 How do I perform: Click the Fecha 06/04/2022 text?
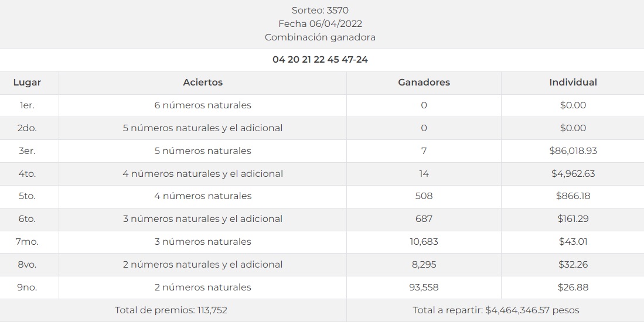tap(320, 24)
